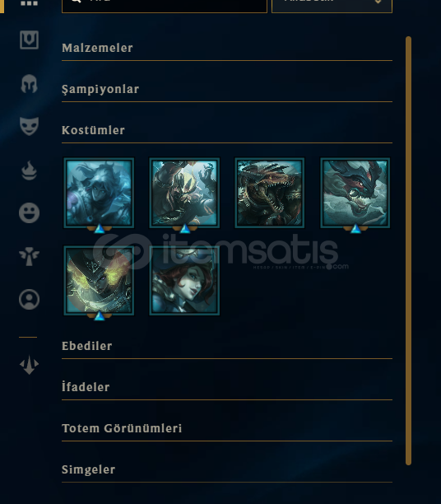Open the loot chest sidebar icon
Viewport: 441px width, 504px height.
click(x=30, y=40)
